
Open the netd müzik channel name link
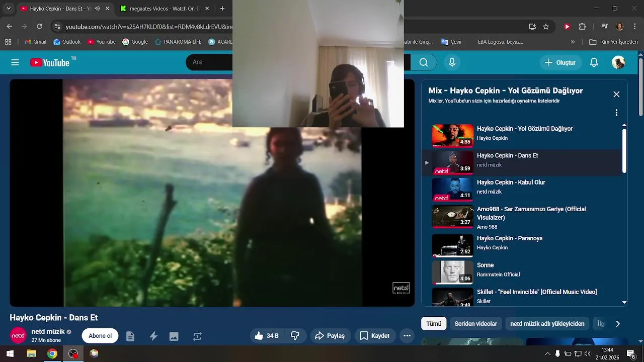(x=48, y=332)
